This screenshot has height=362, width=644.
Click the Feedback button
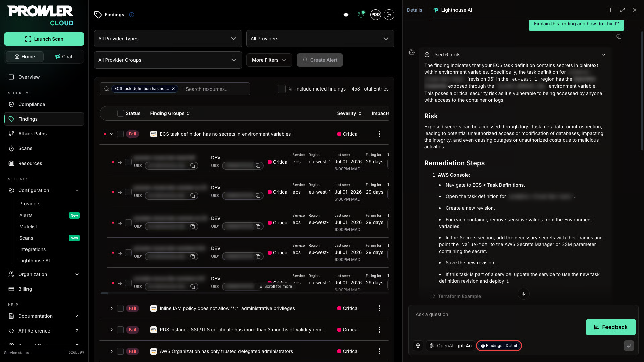point(610,327)
